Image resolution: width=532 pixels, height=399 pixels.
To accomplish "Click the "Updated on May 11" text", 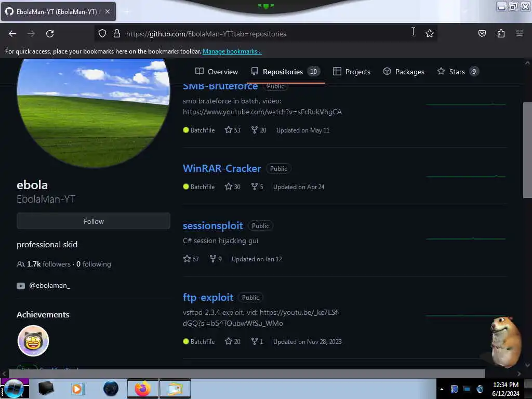I will (x=303, y=130).
